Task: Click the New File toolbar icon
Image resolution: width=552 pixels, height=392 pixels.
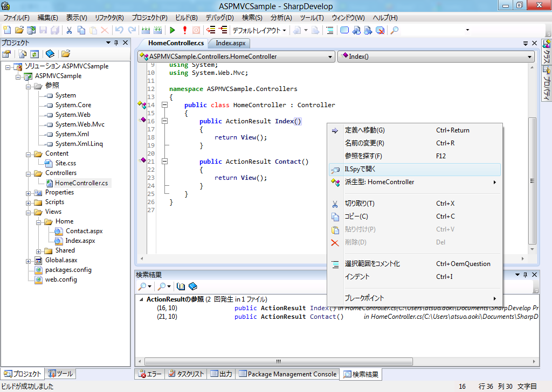Action: 7,30
